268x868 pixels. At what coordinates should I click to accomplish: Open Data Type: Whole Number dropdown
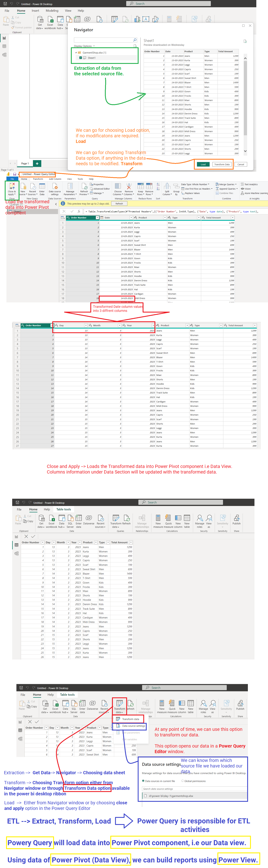pos(195,184)
